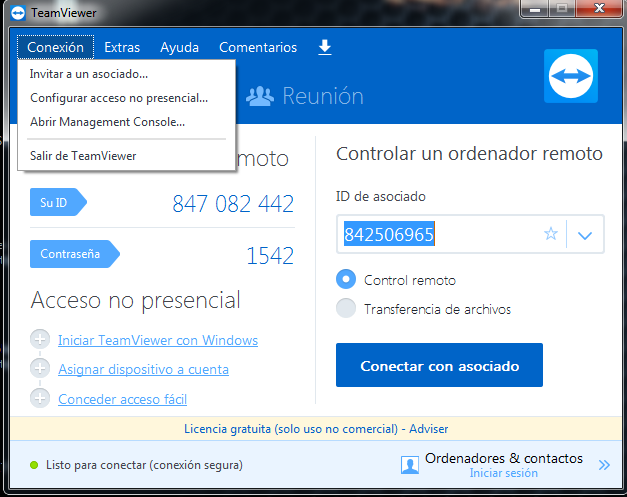Click the Iniciar sesión link
Viewport: 627px width, 497px height.
pyautogui.click(x=503, y=473)
